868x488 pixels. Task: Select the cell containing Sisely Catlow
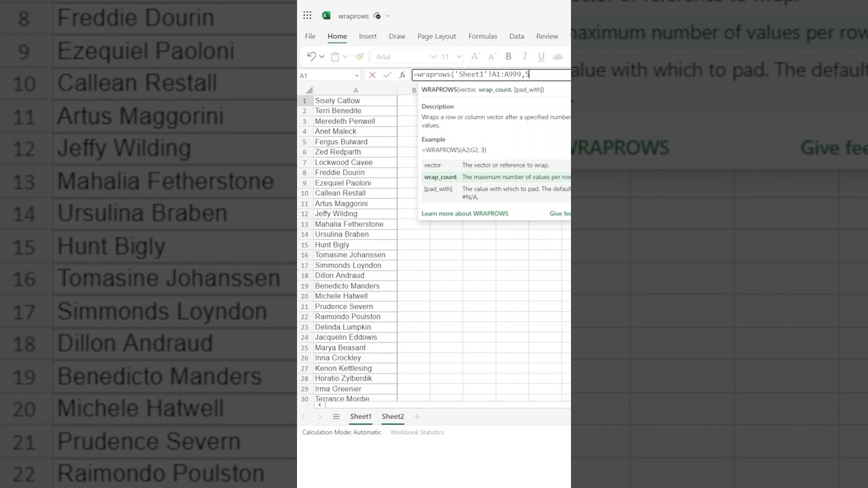[x=355, y=100]
